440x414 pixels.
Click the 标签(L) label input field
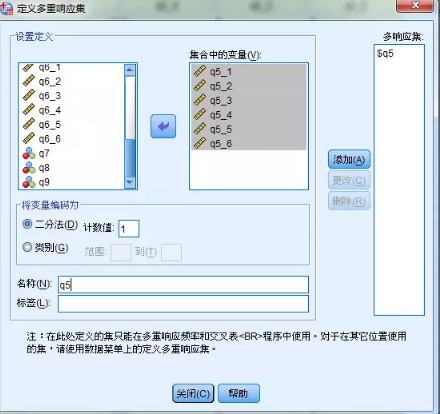point(183,304)
